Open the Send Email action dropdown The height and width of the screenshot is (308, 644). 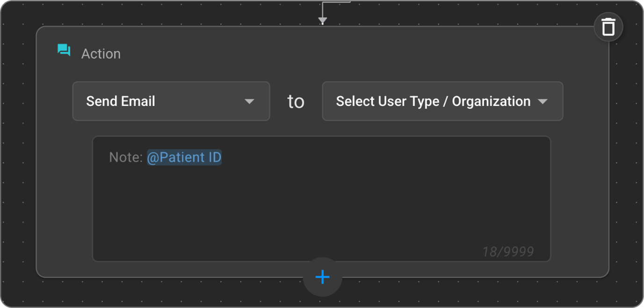pos(171,101)
